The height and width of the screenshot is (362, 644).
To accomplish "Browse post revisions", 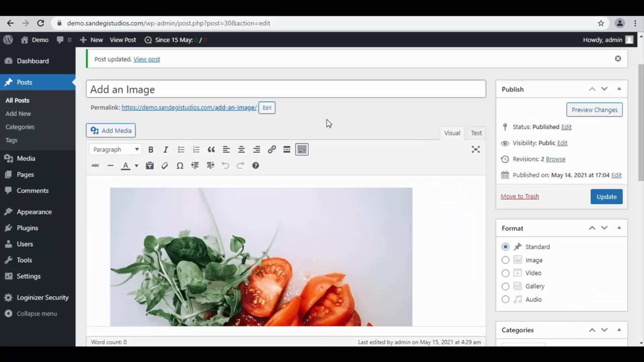I will tap(555, 159).
